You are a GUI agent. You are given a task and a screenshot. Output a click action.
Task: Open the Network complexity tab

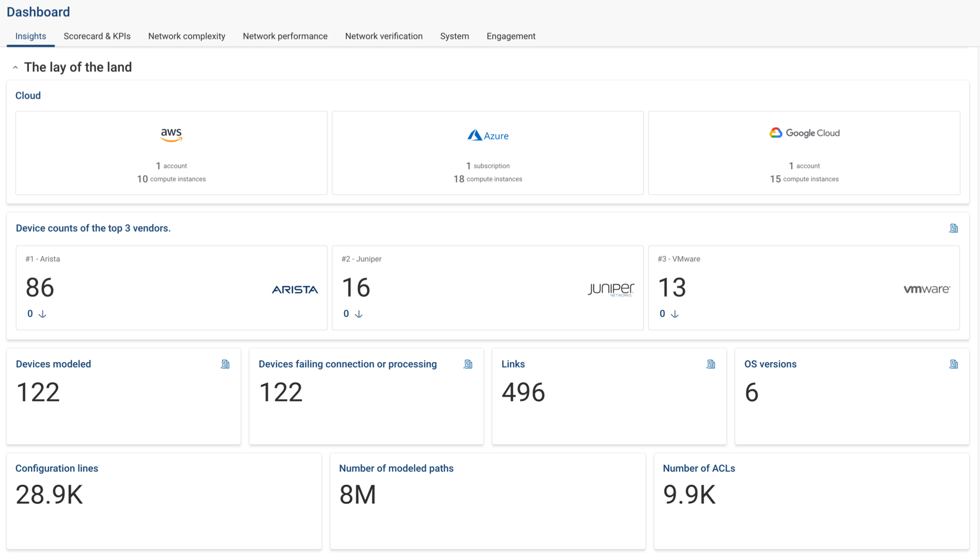click(186, 36)
